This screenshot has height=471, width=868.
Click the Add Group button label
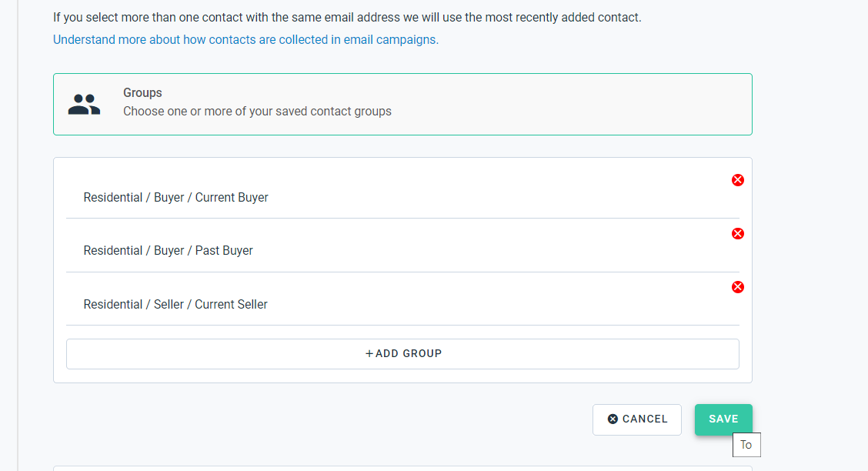pos(409,354)
